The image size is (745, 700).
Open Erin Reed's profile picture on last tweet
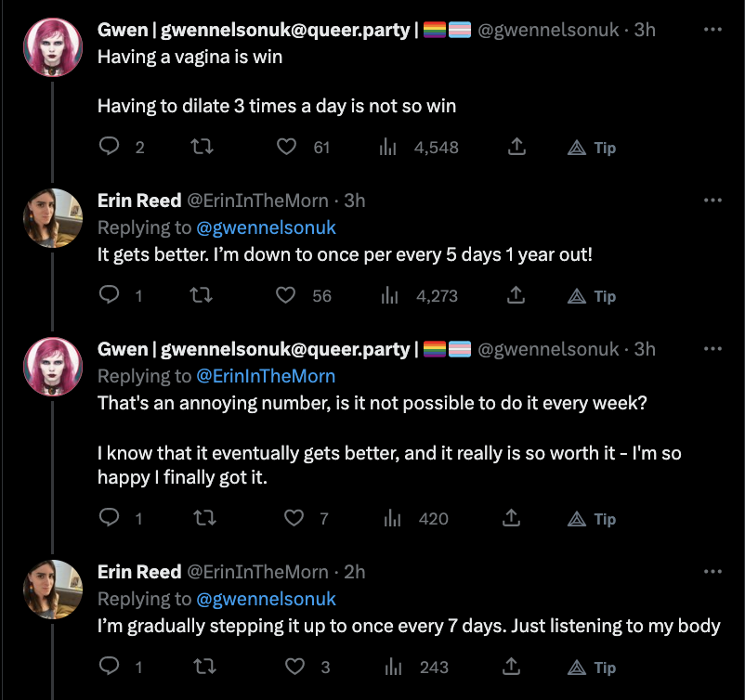[x=53, y=590]
